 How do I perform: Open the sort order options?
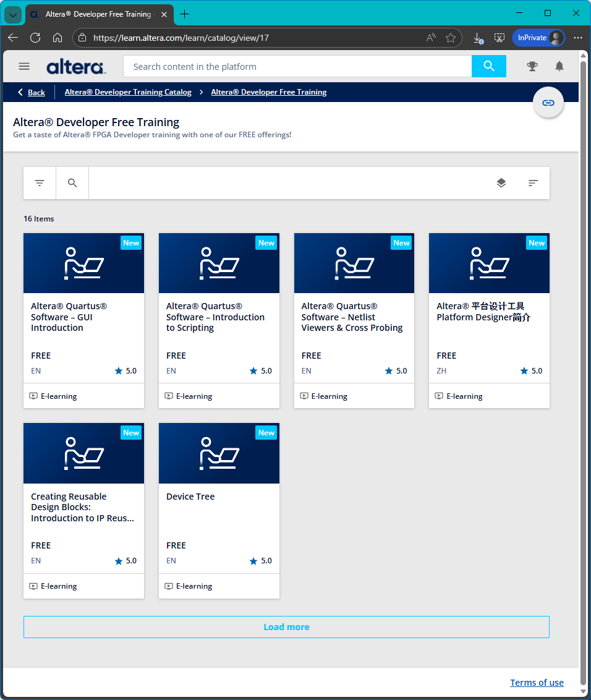click(x=533, y=183)
